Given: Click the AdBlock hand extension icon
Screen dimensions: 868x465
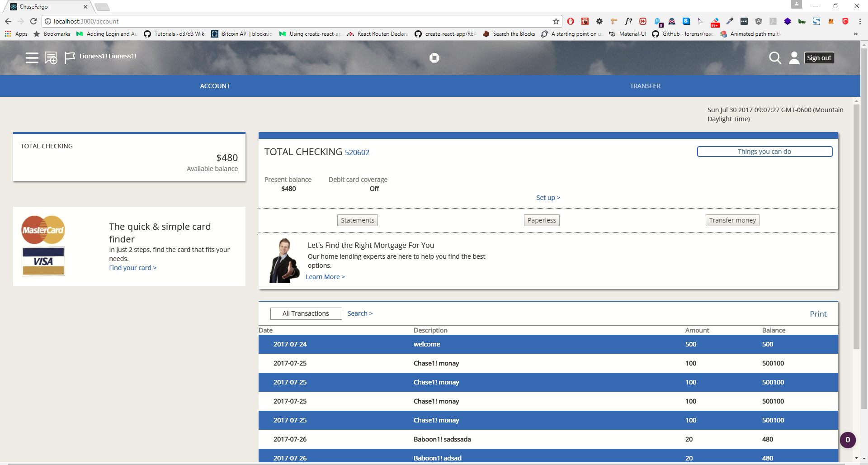Looking at the screenshot, I should pyautogui.click(x=570, y=21).
